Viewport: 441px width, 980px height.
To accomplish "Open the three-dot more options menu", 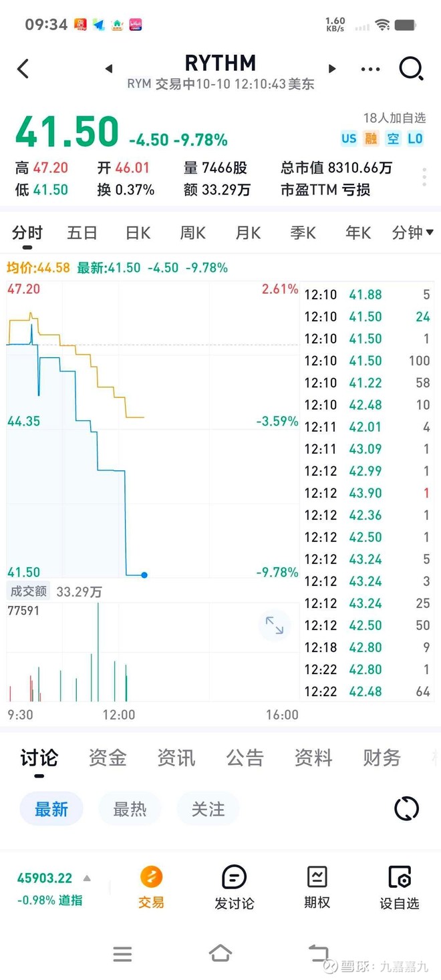I will [x=370, y=69].
